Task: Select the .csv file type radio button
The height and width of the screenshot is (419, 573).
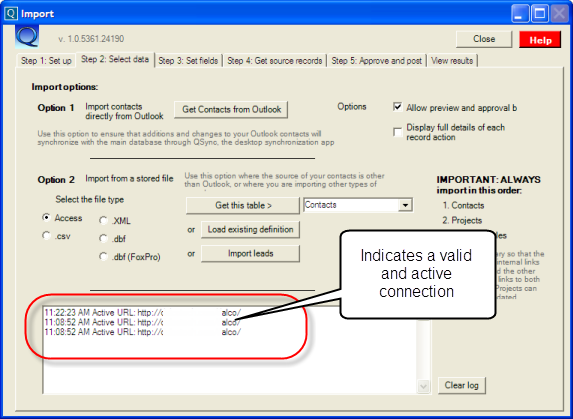Action: (46, 236)
